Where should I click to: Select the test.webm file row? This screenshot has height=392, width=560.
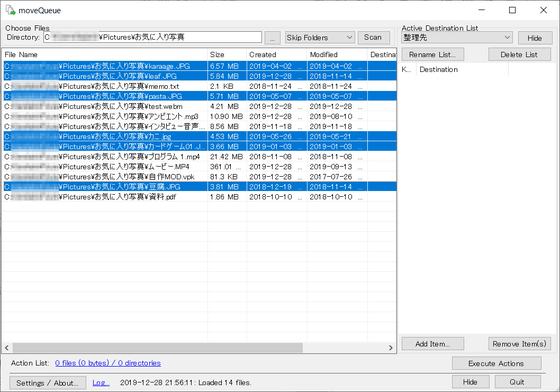(200, 106)
